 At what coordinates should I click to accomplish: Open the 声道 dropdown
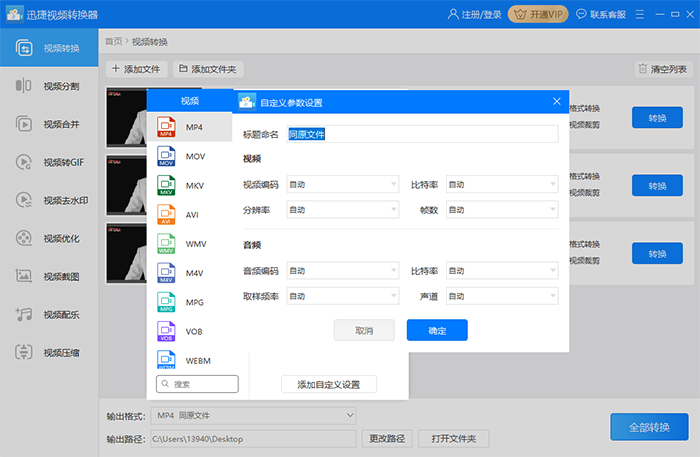coord(502,296)
